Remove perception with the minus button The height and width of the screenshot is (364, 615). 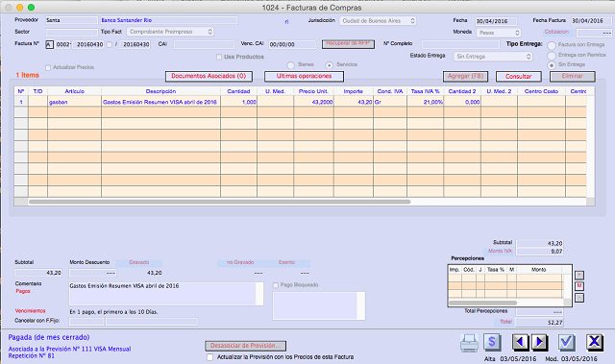point(579,298)
